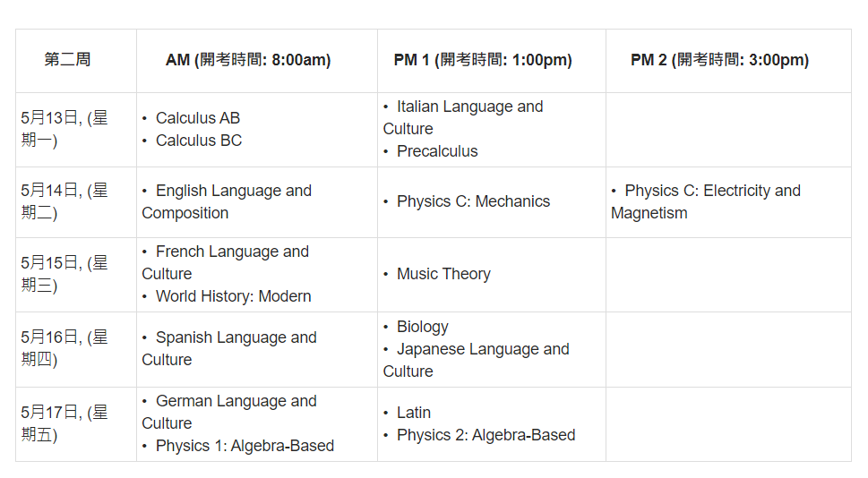
Task: Click the Calculus AB exam entry
Action: coord(197,118)
